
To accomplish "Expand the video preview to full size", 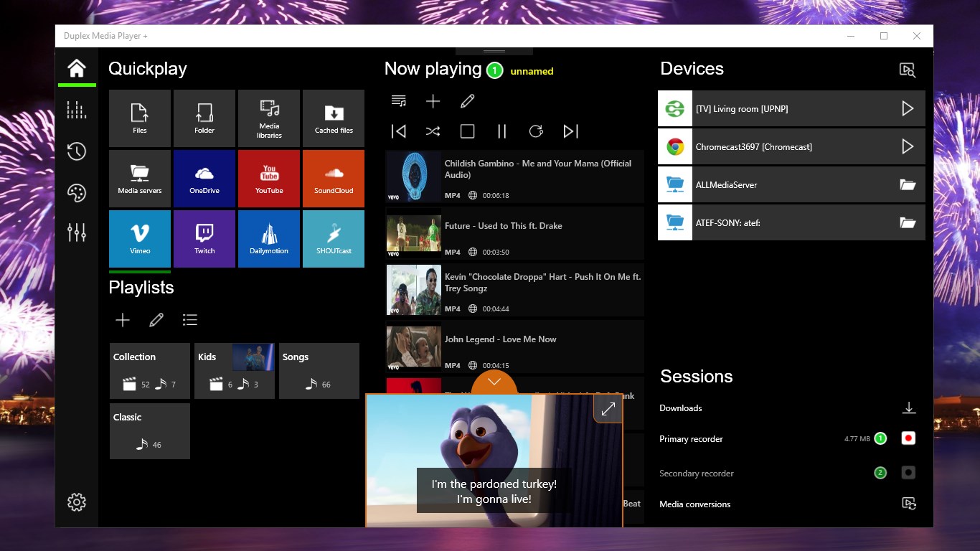I will (x=608, y=409).
